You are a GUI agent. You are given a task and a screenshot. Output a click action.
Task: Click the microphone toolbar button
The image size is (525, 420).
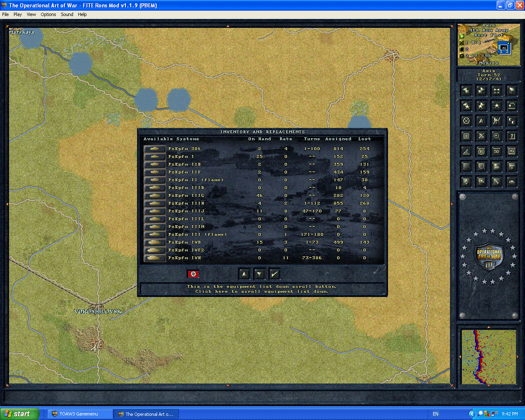click(466, 182)
